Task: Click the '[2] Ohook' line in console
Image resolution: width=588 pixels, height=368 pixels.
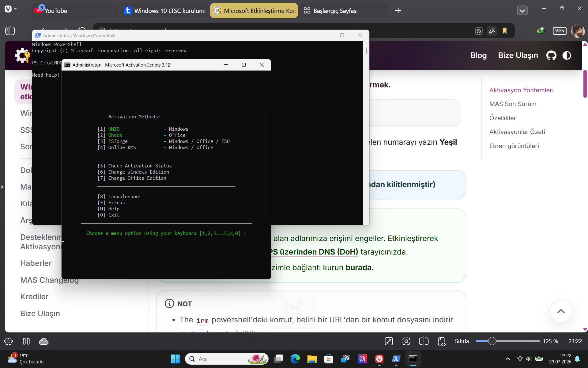Action: click(141, 135)
